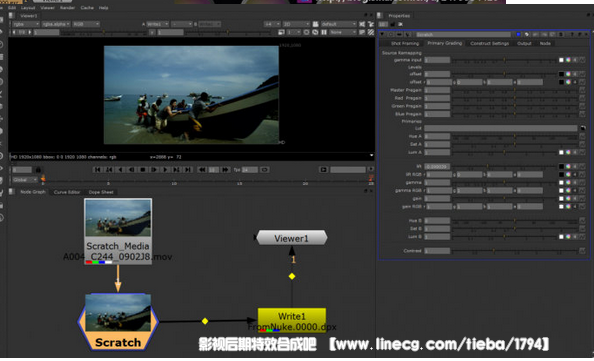This screenshot has width=594, height=361.
Task: Click the gamma input value field
Action: click(x=437, y=60)
